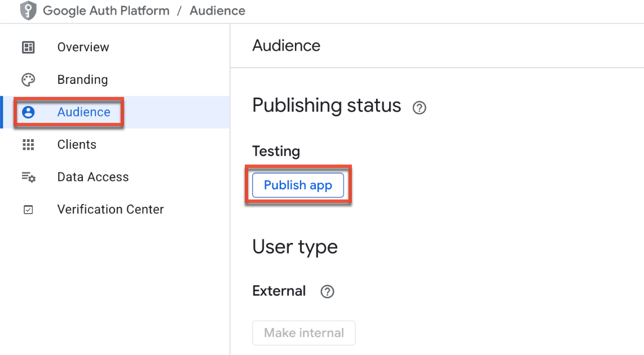The image size is (644, 355).
Task: Go to the Branding menu item
Action: click(82, 79)
